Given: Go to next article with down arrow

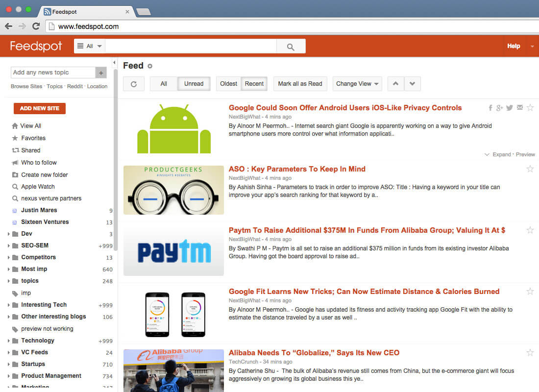Looking at the screenshot, I should pos(412,84).
